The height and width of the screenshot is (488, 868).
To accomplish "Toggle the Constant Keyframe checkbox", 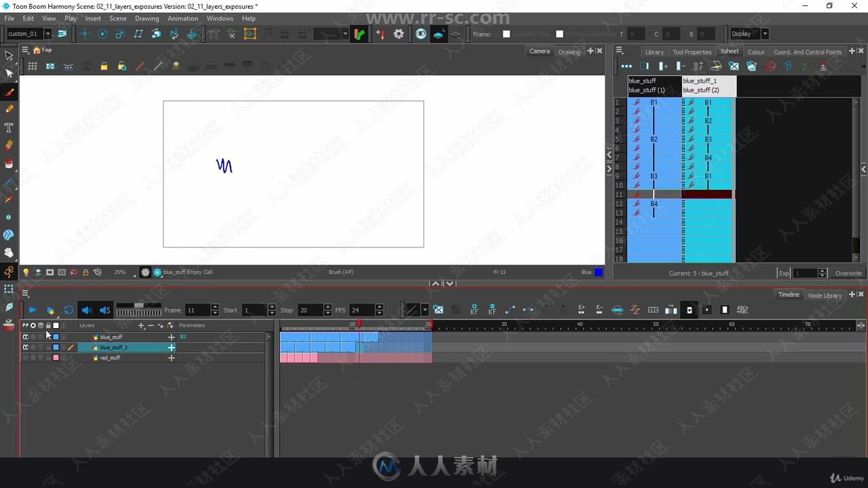I will point(559,34).
